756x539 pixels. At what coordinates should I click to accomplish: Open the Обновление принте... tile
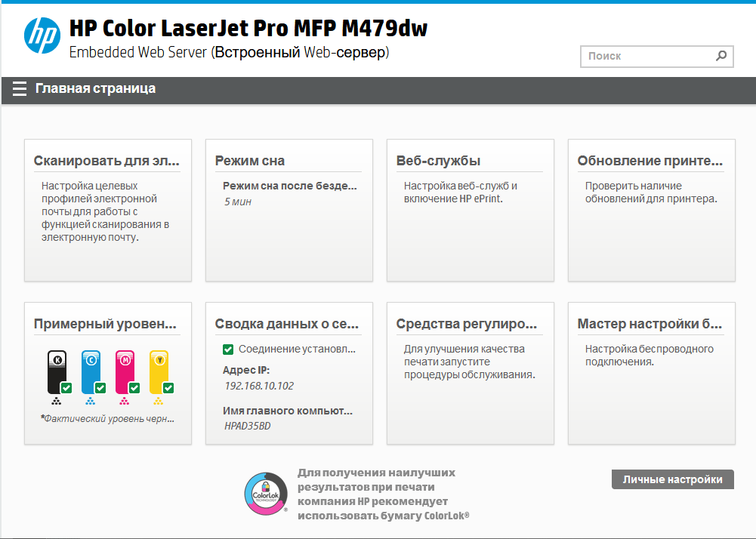click(x=652, y=210)
